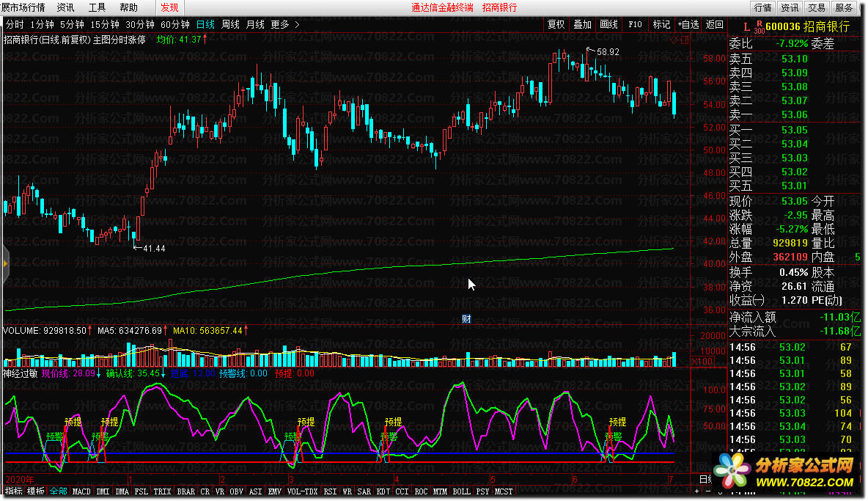Select the 模板 tab at bottom

point(36,491)
